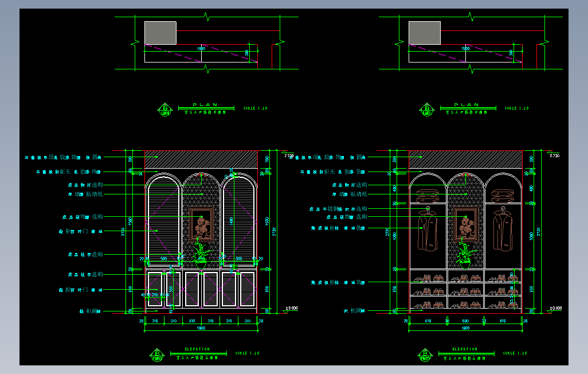Image resolution: width=588 pixels, height=374 pixels.
Task: Select folded bedding in right elevation's left arch
Action: pos(428,196)
